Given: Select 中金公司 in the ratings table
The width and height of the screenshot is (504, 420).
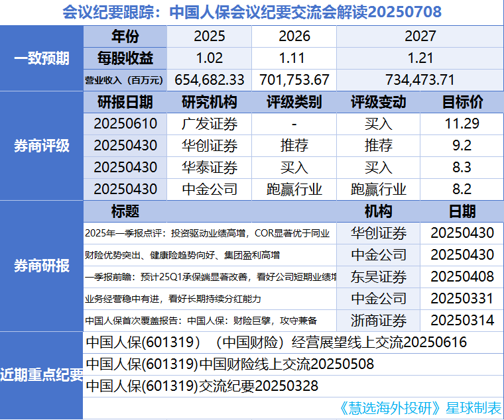Looking at the screenshot, I should [x=210, y=189].
